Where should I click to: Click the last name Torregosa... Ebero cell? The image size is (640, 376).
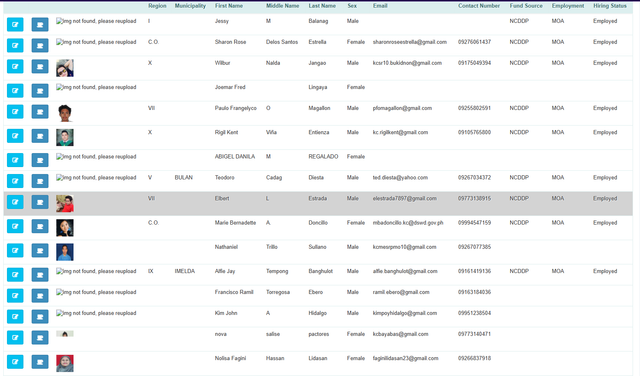[316, 292]
